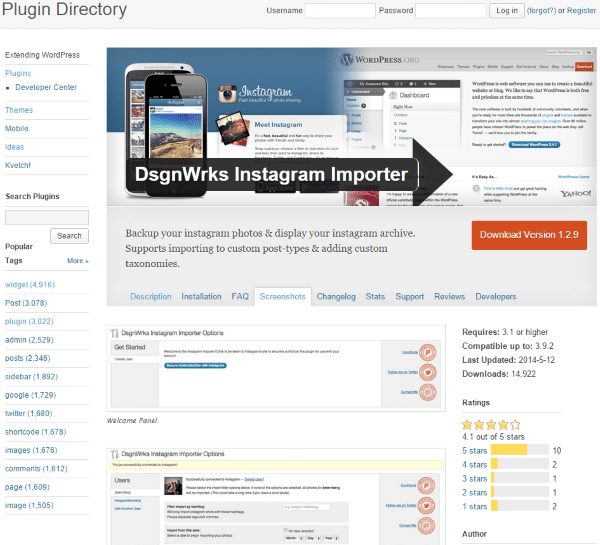Switch to the Support tab
The height and width of the screenshot is (545, 600).
(409, 297)
